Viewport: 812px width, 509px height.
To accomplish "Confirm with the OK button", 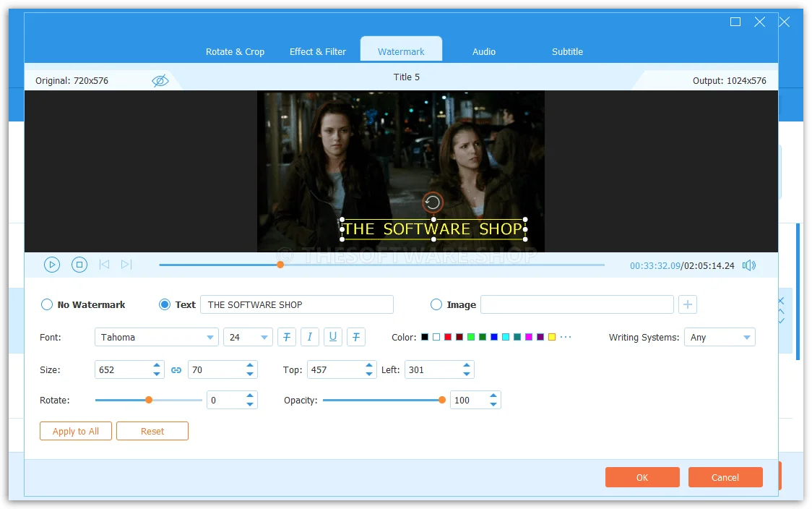I will [x=642, y=477].
